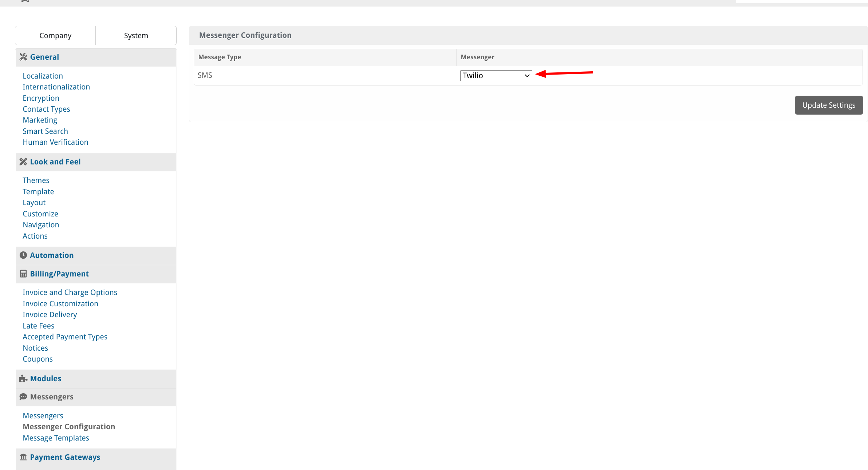The image size is (868, 470).
Task: Open the SMS Messenger dropdown showing Twilio
Action: (496, 75)
